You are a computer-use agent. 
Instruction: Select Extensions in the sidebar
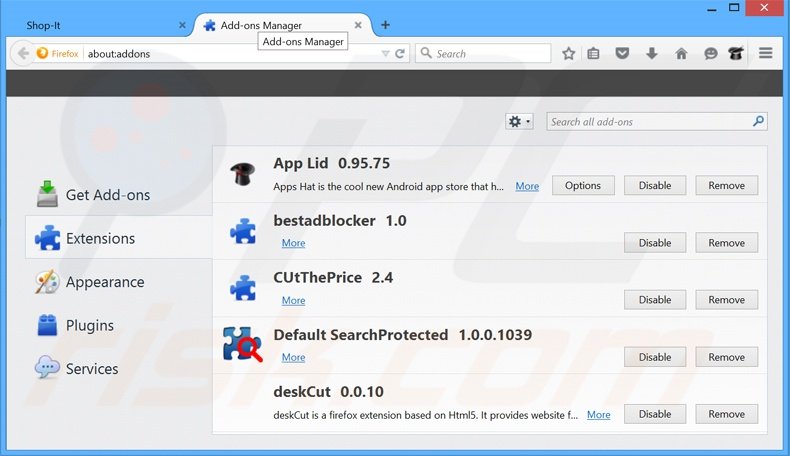(119, 238)
